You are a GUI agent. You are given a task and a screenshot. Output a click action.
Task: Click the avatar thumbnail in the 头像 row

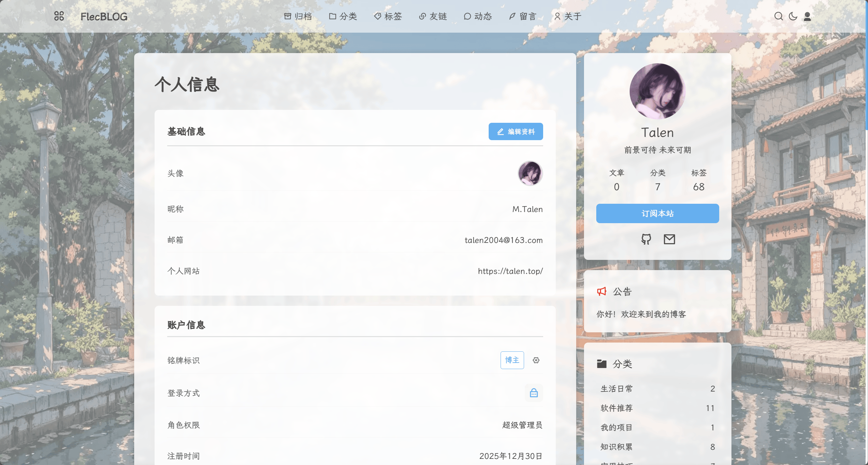(x=530, y=173)
